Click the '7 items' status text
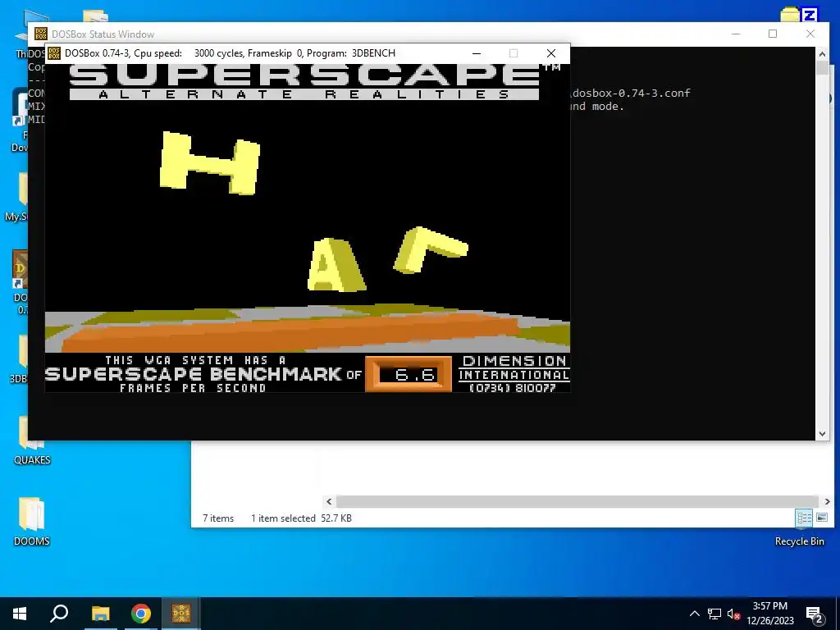840x630 pixels. click(218, 518)
